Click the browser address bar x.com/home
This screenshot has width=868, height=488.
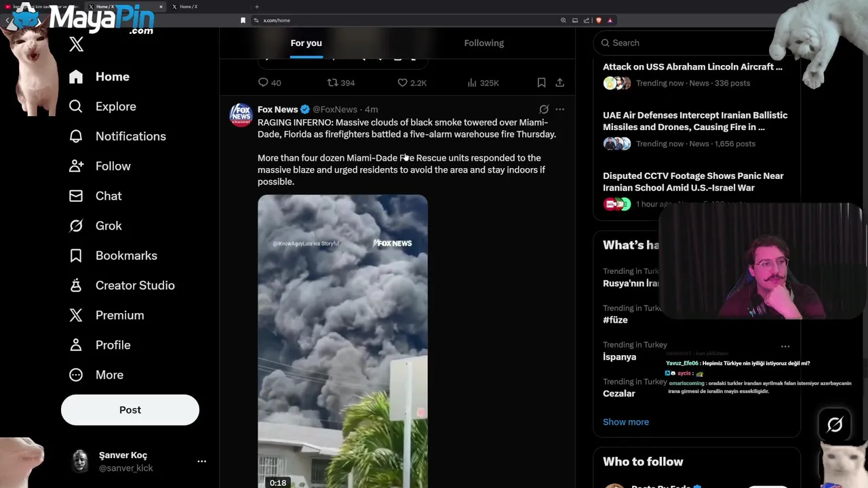277,20
